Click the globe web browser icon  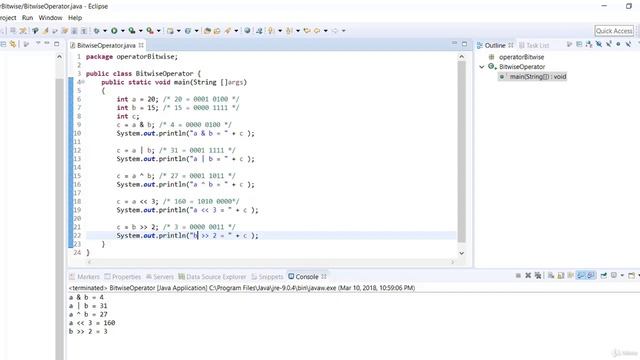point(247,31)
